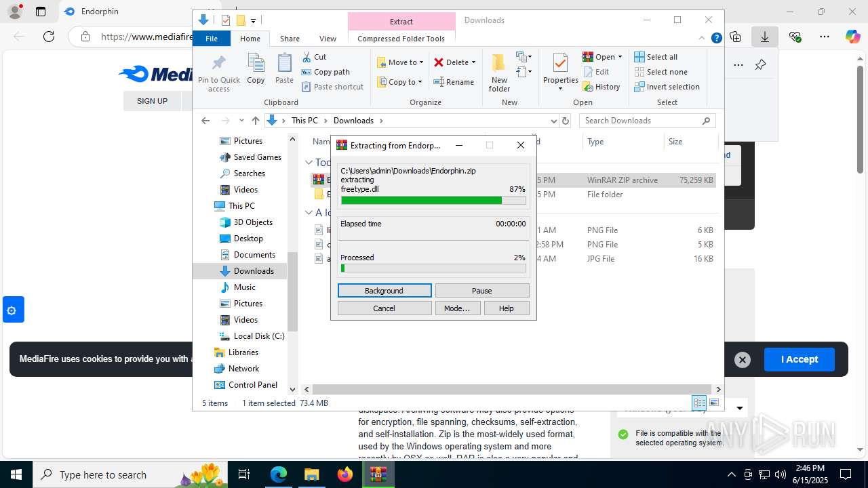
Task: Click the Paste ribbon icon
Action: (x=284, y=68)
